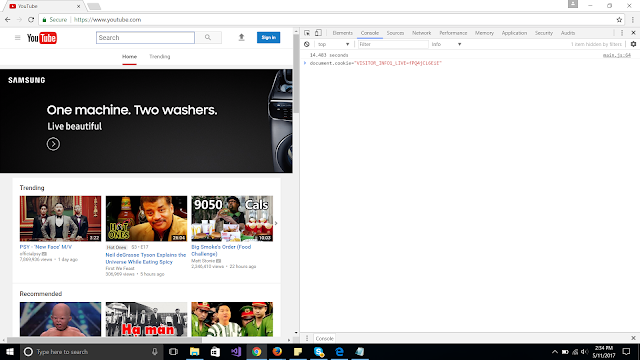Open the Recommended baby-face video thumbnail
640x360 pixels.
(60, 319)
